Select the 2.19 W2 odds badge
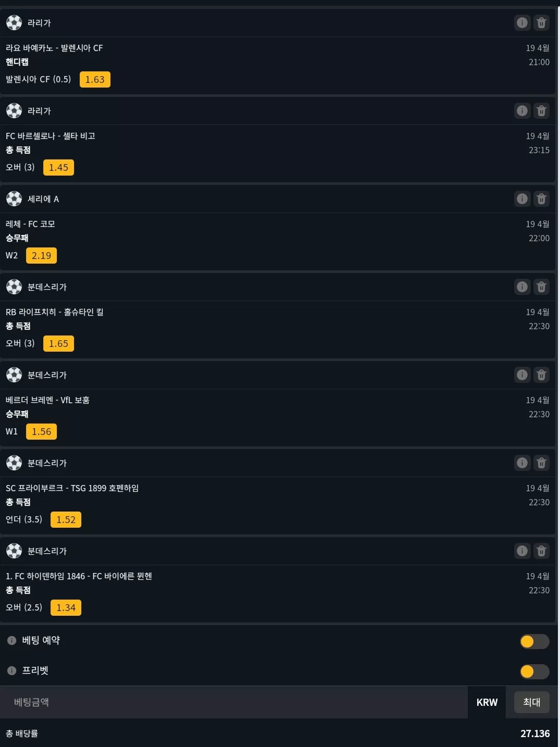Viewport: 560px width, 747px height. pos(41,256)
